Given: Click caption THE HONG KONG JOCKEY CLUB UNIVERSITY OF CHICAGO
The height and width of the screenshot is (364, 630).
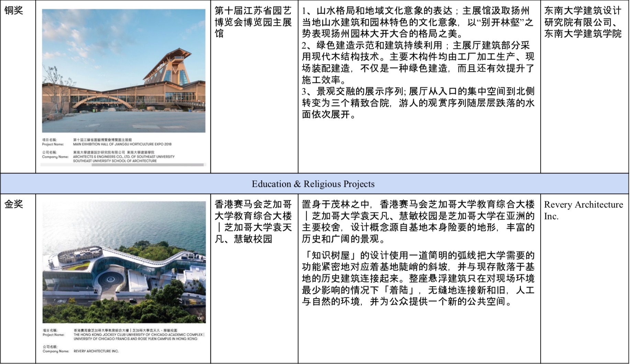Looking at the screenshot, I should (x=139, y=334).
